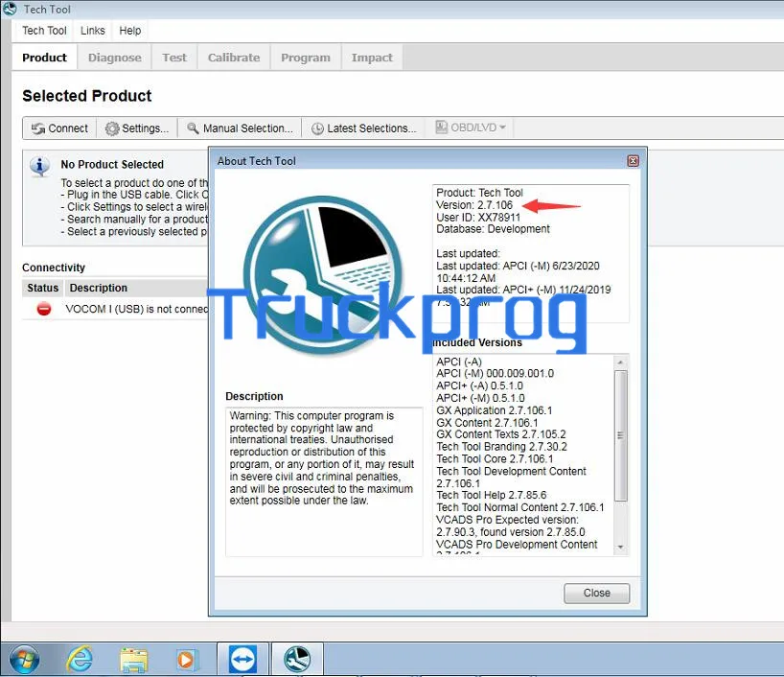Click the Version: 2.7.106 text

pyautogui.click(x=474, y=205)
